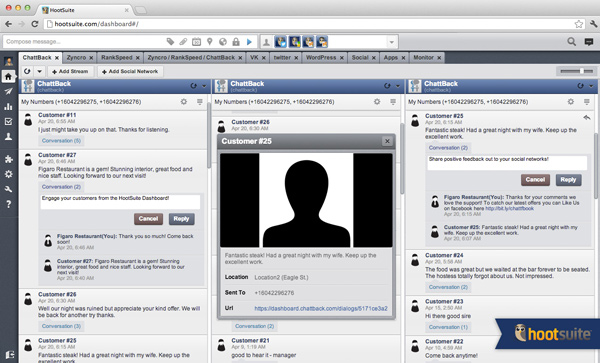600x363 pixels.
Task: Click the reply box reading Engage your customers
Action: [120, 202]
